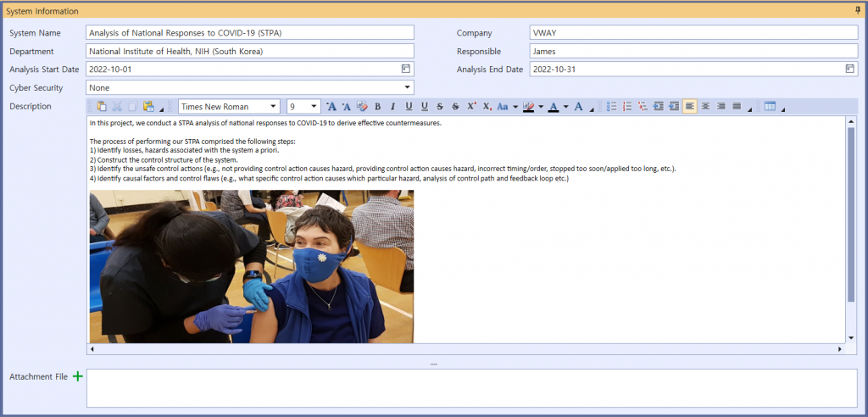Toggle bold formatting
The image size is (868, 417).
(377, 106)
